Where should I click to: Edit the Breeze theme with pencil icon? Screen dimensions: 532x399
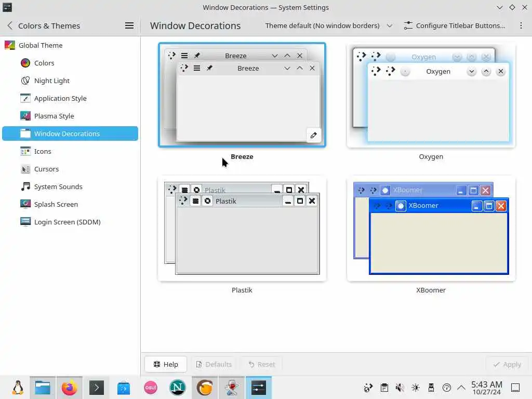pyautogui.click(x=313, y=135)
